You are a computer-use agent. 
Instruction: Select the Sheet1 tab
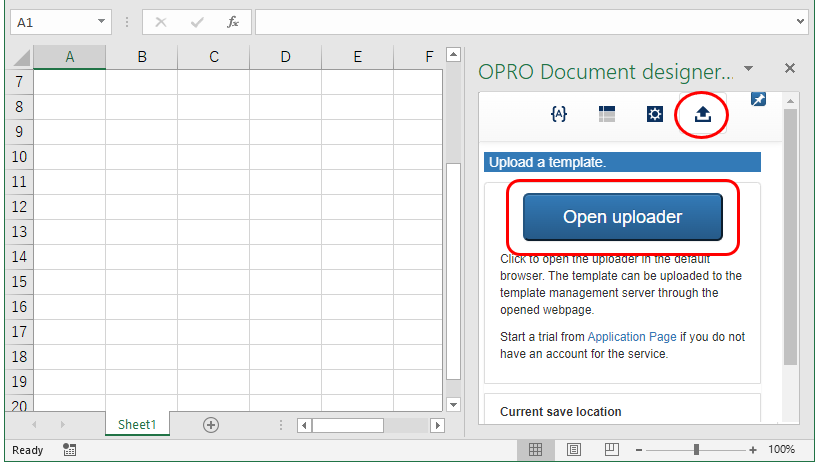tap(137, 425)
